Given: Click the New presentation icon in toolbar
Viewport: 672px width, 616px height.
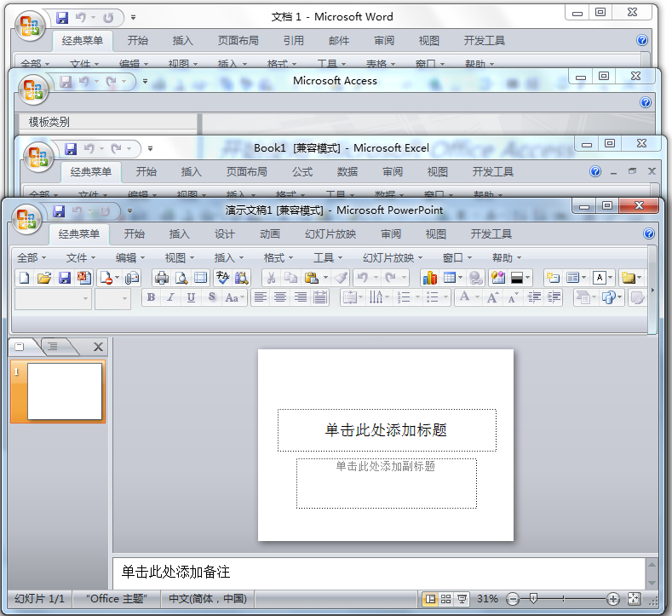Looking at the screenshot, I should [24, 278].
